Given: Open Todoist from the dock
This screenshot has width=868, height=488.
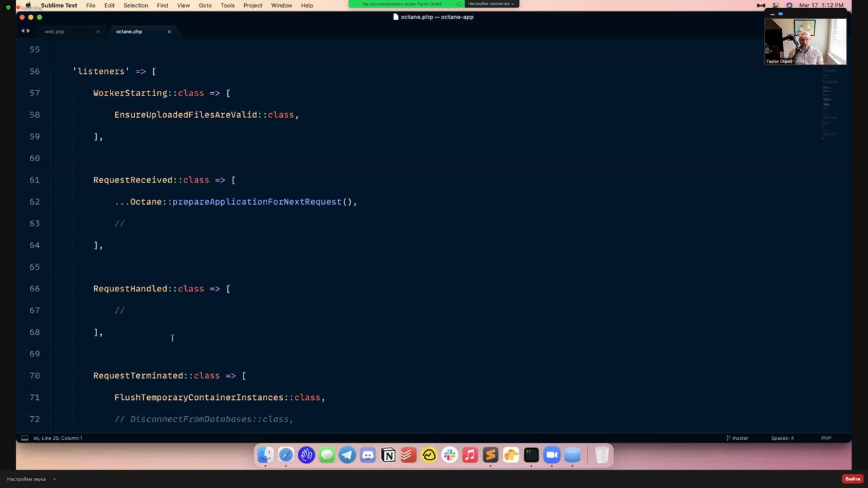Looking at the screenshot, I should click(x=408, y=455).
